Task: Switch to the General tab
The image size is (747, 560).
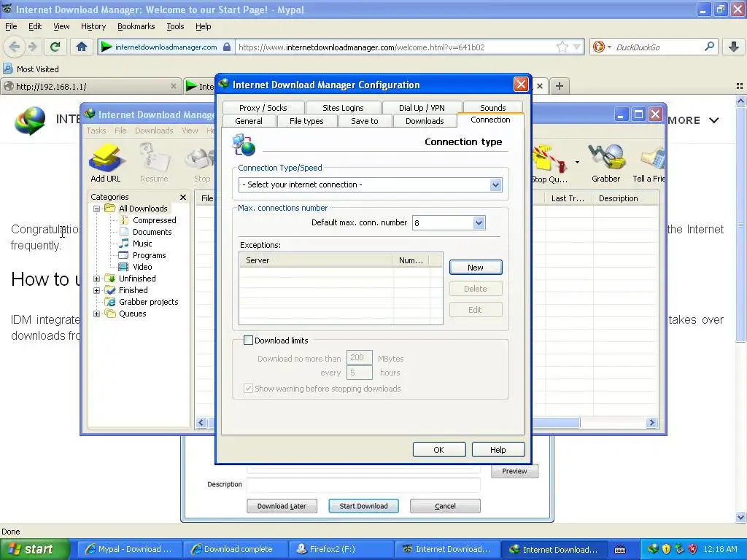Action: (249, 121)
